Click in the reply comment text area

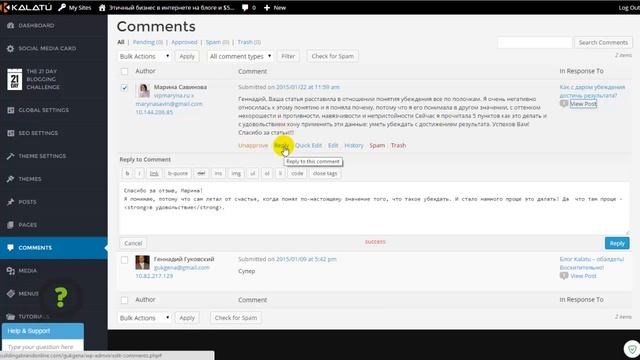tap(374, 209)
